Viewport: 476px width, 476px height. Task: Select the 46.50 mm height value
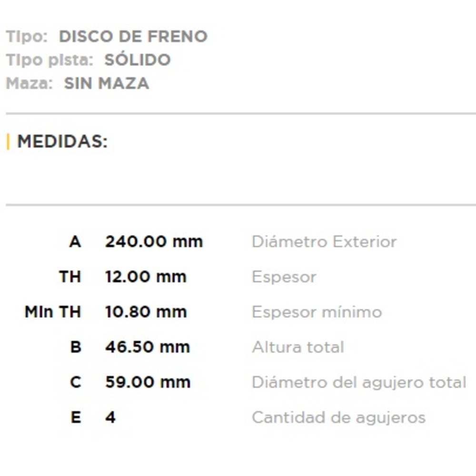point(147,347)
